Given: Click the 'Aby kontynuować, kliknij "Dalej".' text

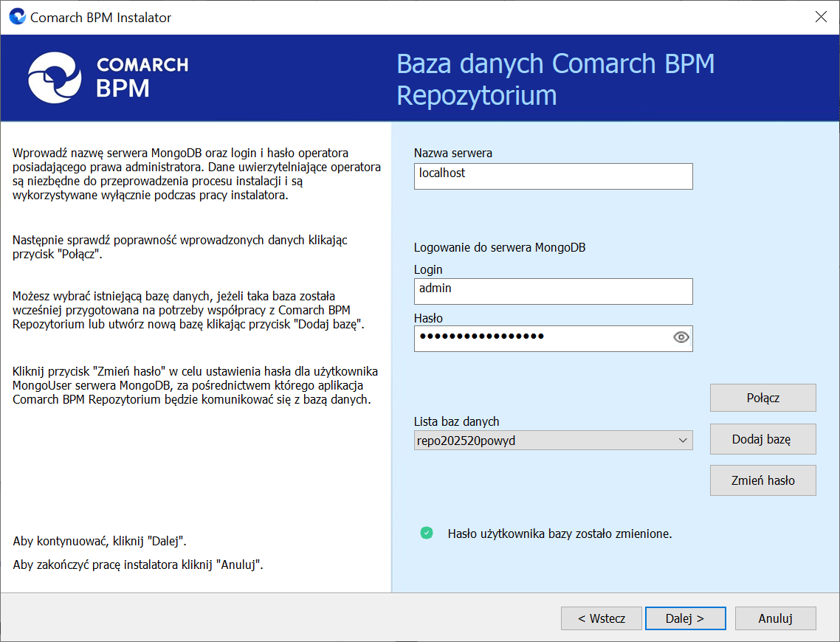Looking at the screenshot, I should (100, 541).
